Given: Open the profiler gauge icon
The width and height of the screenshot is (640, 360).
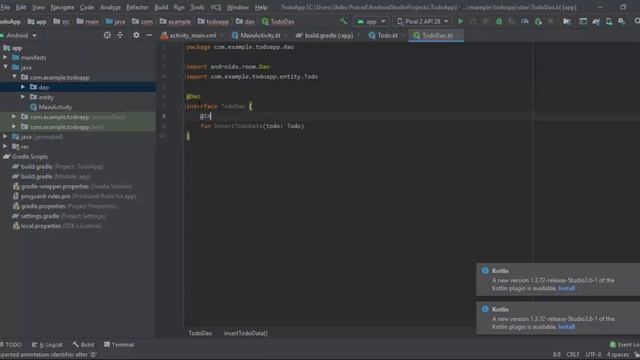Looking at the screenshot, I should 525,21.
